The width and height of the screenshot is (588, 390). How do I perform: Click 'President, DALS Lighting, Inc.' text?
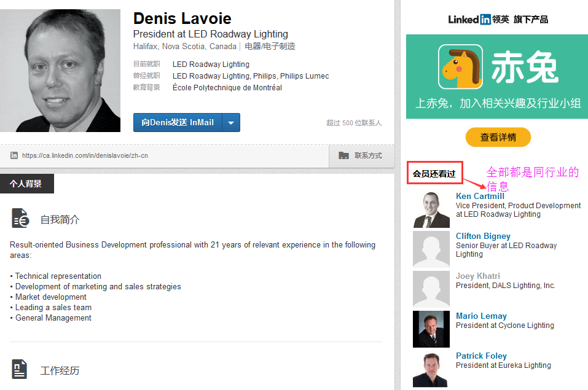tap(506, 286)
